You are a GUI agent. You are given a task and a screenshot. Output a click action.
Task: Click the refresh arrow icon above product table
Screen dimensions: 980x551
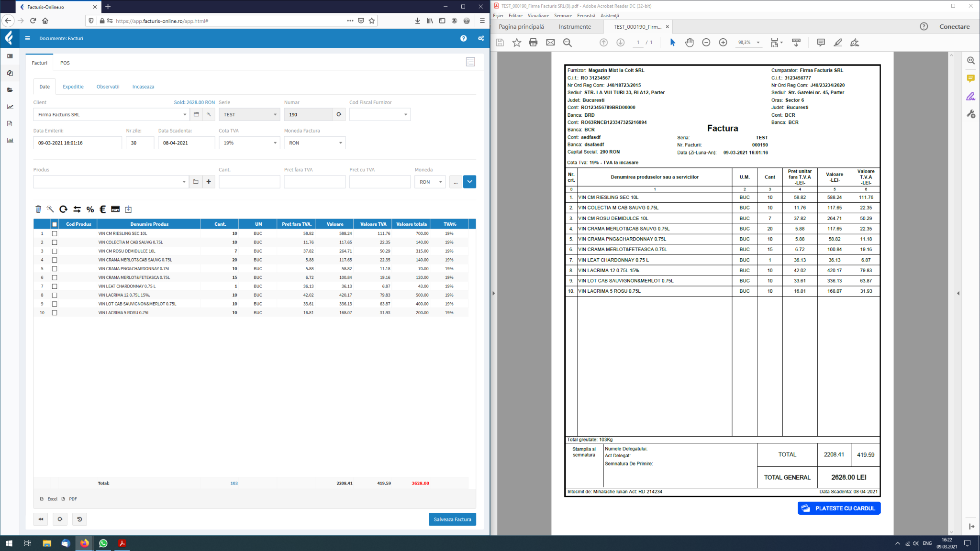[63, 209]
